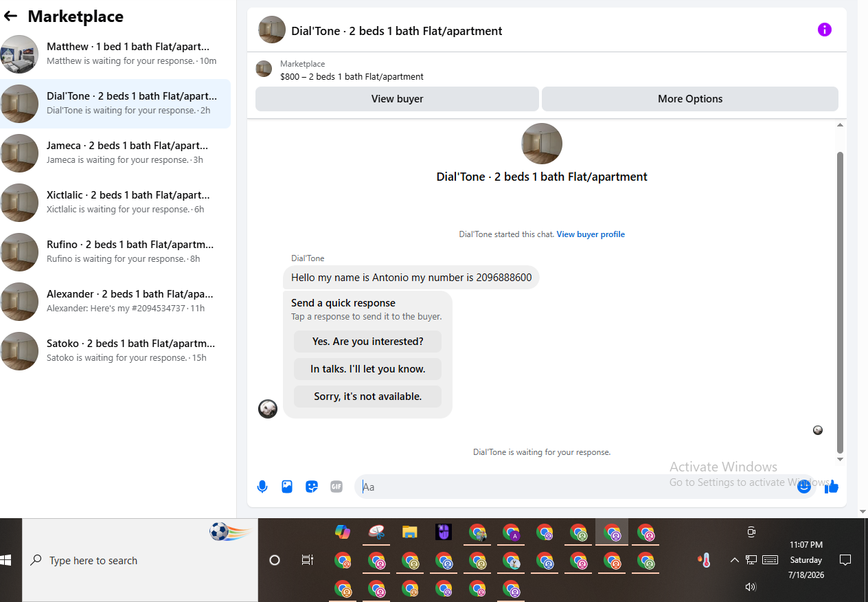Image resolution: width=868 pixels, height=602 pixels.
Task: Attach a photo with the image icon
Action: (287, 487)
